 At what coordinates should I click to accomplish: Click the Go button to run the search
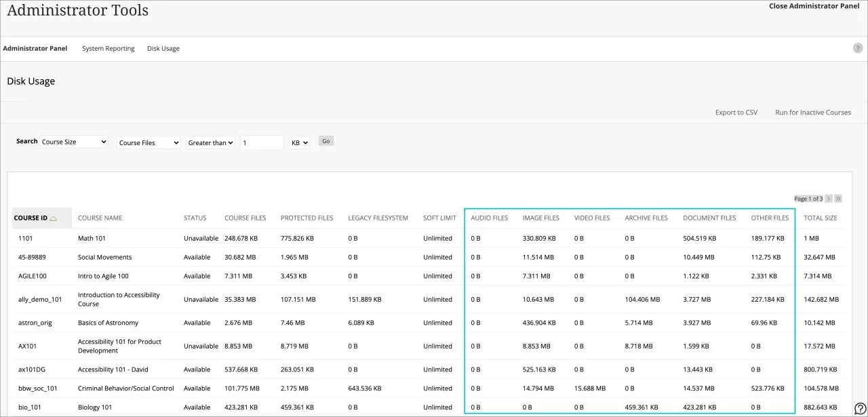(325, 141)
